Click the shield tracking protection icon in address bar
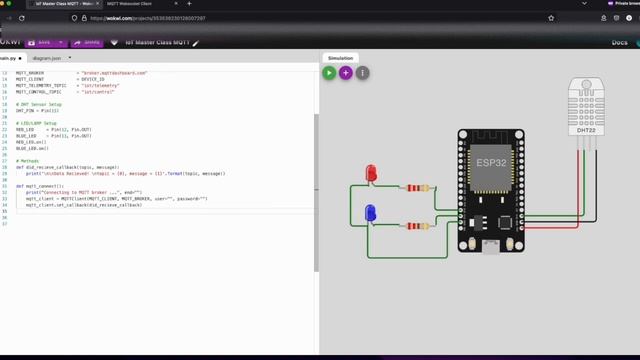 (74, 18)
